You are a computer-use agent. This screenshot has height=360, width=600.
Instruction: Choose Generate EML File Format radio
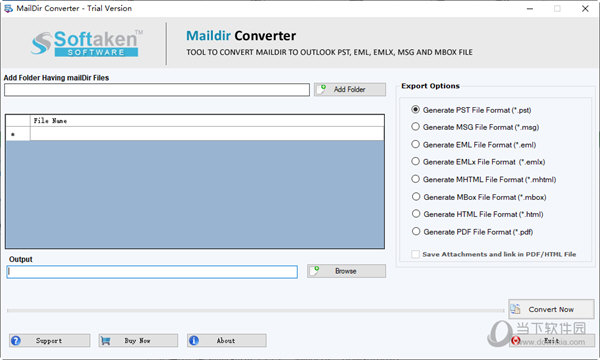click(416, 144)
